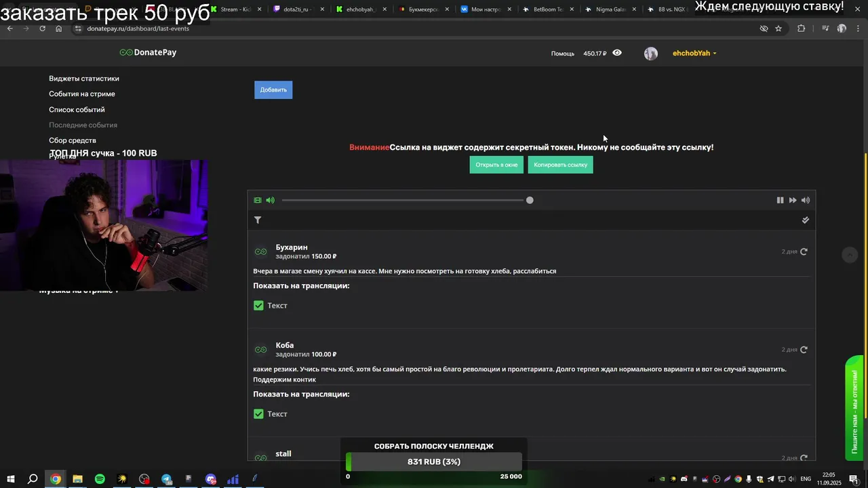Viewport: 868px width, 488px height.
Task: Skip forward with fast-forward icon
Action: [792, 200]
